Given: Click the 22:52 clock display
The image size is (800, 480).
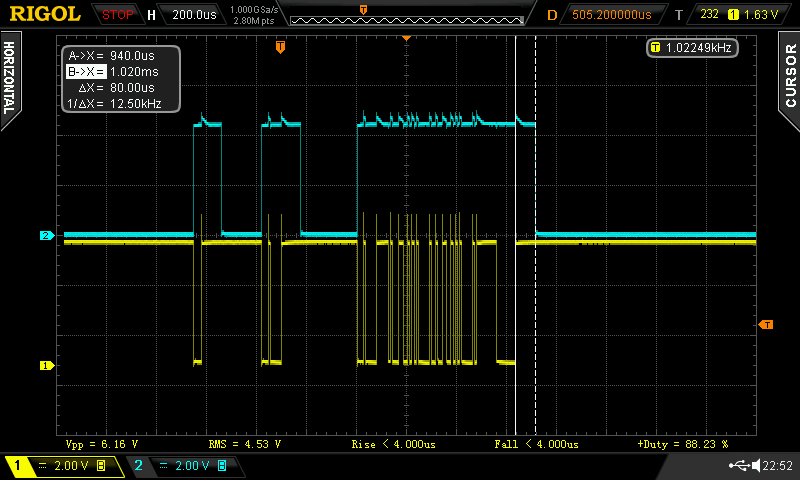Looking at the screenshot, I should pos(778,466).
